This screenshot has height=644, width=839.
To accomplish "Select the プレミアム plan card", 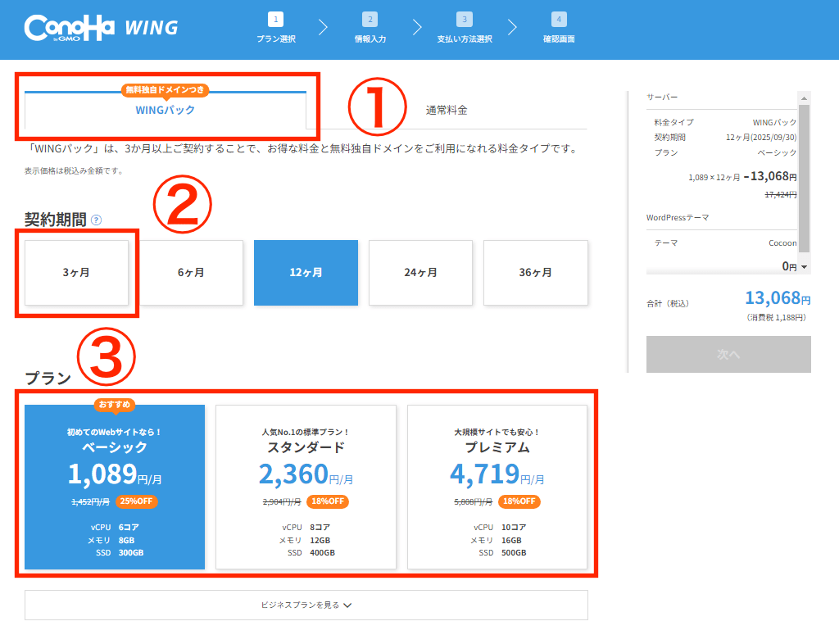I will click(x=497, y=487).
